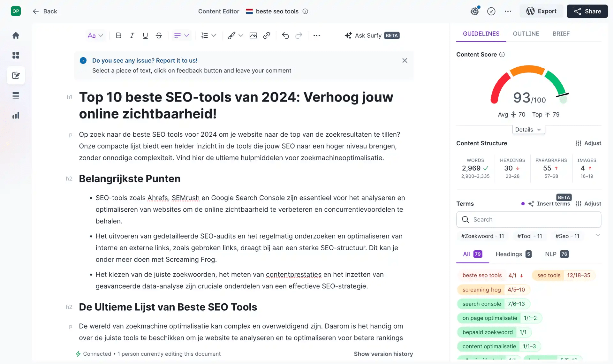Expand the terms filter chips chevron
Viewport: 613px width, 364px height.
[598, 236]
